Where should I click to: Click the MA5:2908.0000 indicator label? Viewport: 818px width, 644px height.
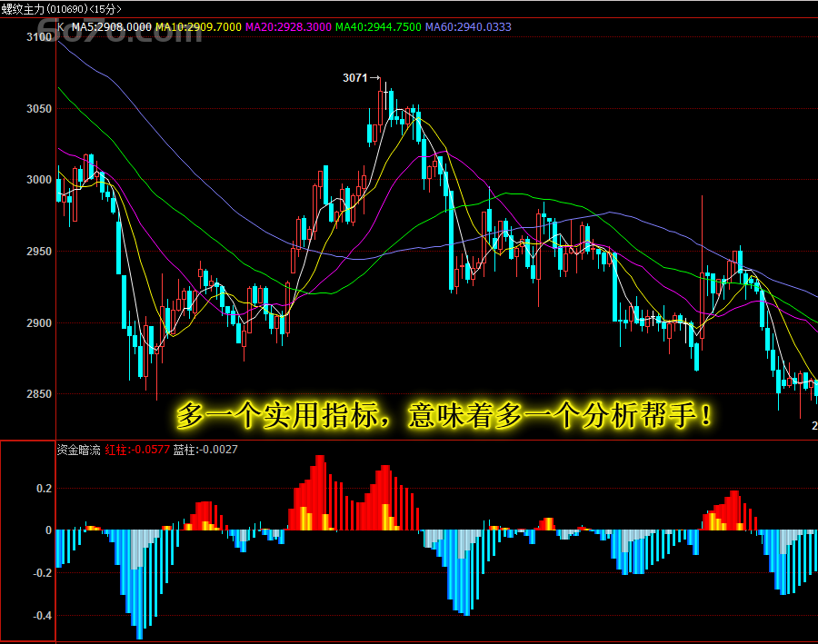click(x=112, y=27)
